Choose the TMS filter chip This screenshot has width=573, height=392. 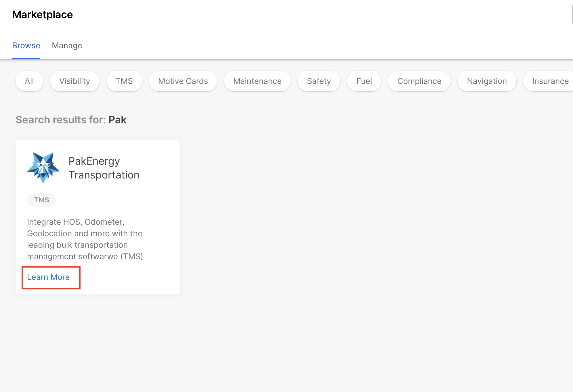coord(124,81)
